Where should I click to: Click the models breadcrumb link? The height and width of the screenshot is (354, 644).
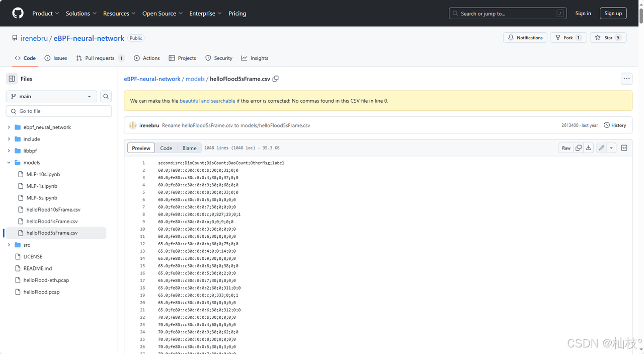pos(195,79)
